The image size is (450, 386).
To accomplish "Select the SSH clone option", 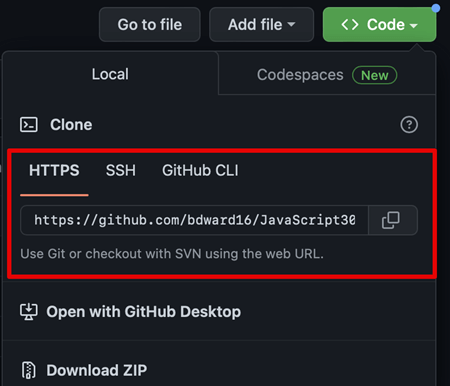I will (x=121, y=170).
